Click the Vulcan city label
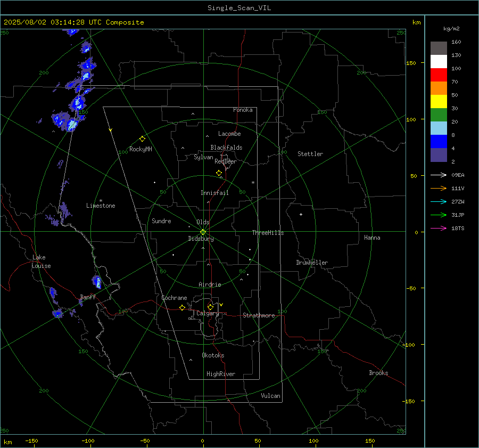Screen dimensions: 479x448 point(270,396)
